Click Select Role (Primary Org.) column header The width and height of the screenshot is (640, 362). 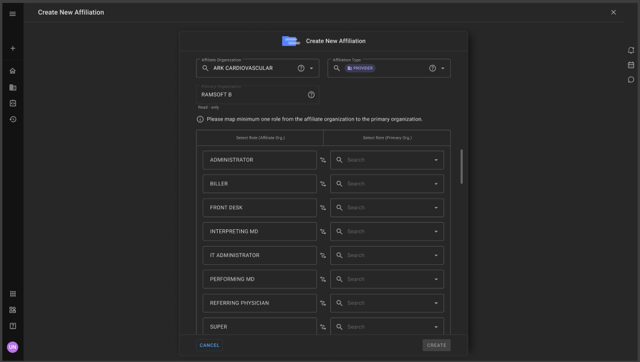(x=387, y=138)
